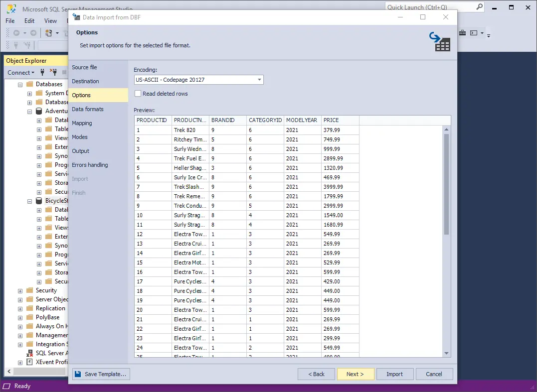Click the Disconnect plug icon with red X
The height and width of the screenshot is (392, 537).
54,72
